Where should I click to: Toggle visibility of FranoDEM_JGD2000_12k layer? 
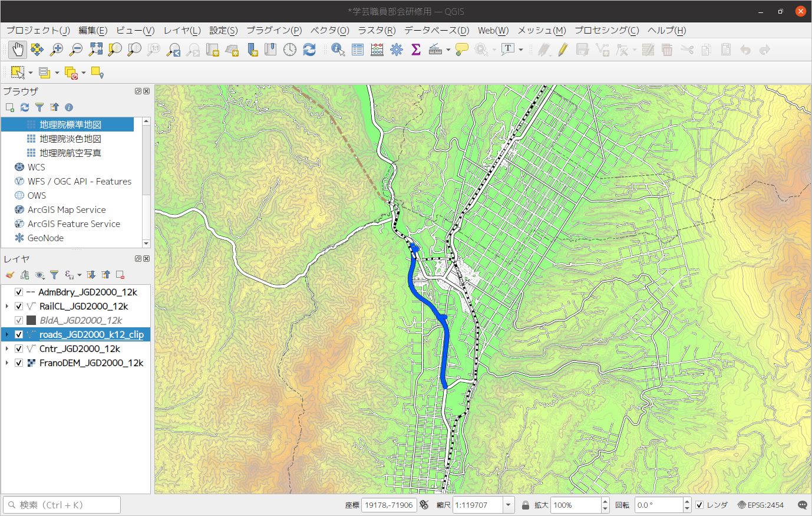coord(19,363)
